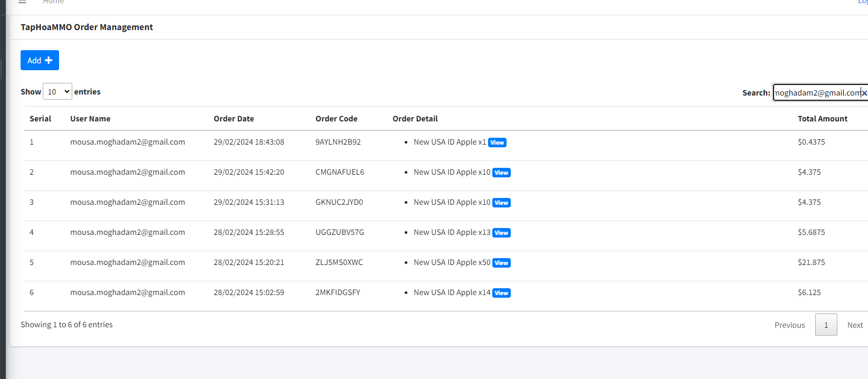The width and height of the screenshot is (868, 379).
Task: Click total amount $21.875
Action: pyautogui.click(x=812, y=262)
